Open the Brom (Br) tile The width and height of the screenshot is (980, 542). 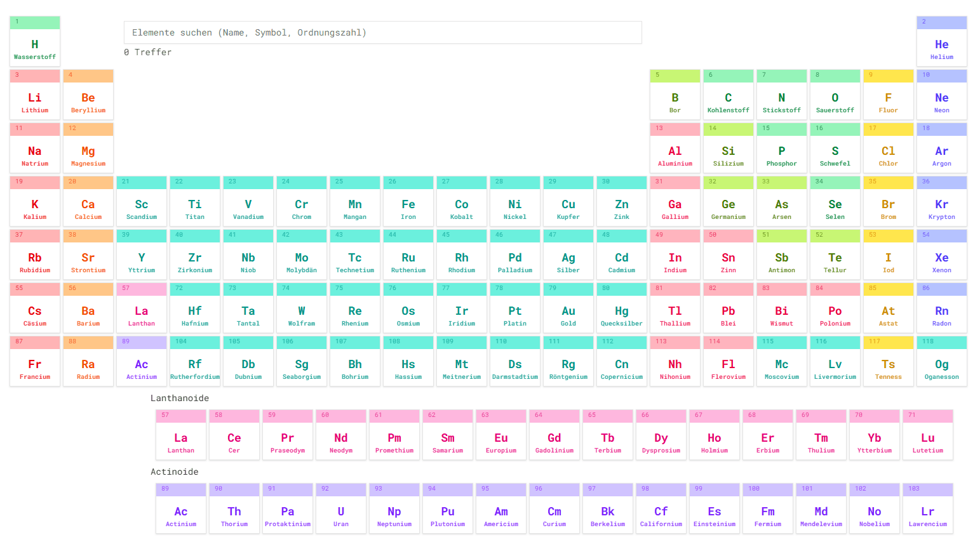[889, 201]
